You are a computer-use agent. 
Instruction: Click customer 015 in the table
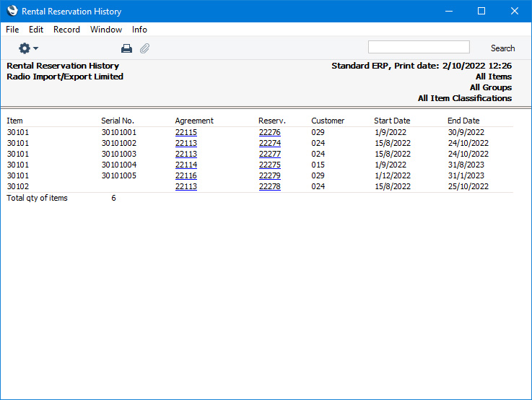318,165
